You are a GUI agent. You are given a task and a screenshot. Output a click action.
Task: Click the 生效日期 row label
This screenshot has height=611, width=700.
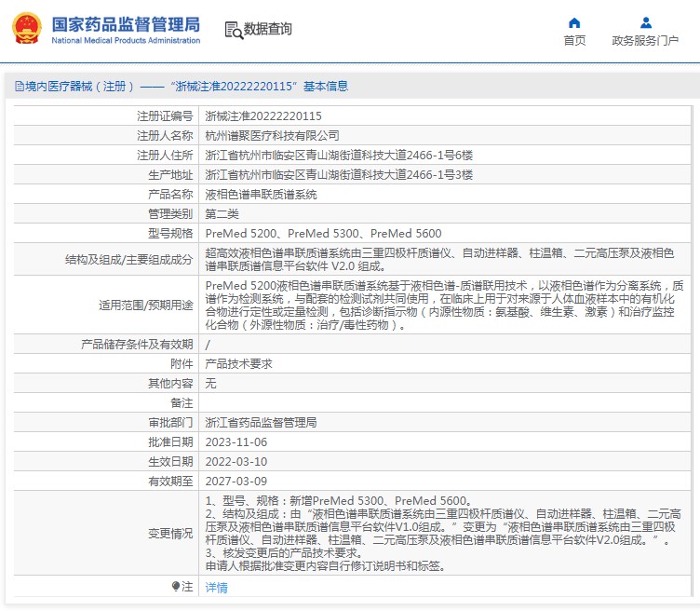(x=170, y=462)
